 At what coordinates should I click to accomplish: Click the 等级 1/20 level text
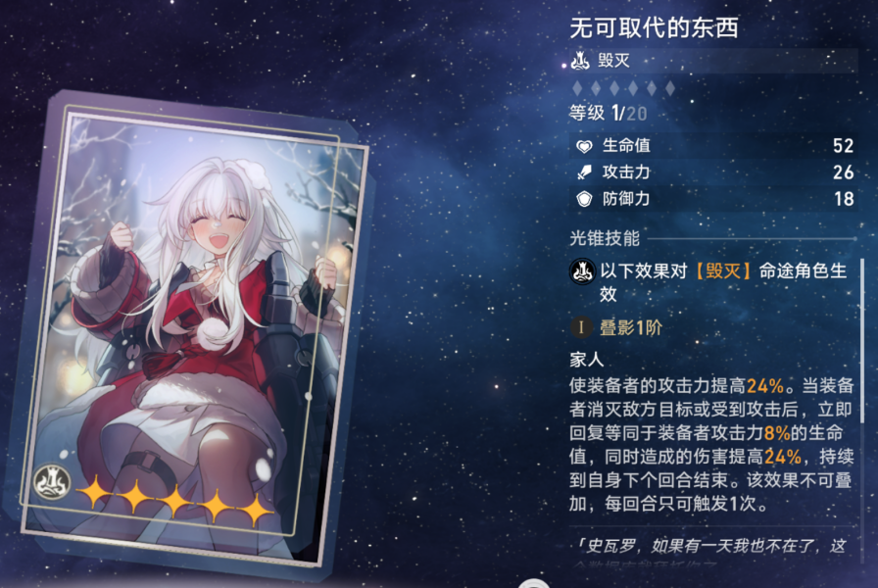point(609,114)
